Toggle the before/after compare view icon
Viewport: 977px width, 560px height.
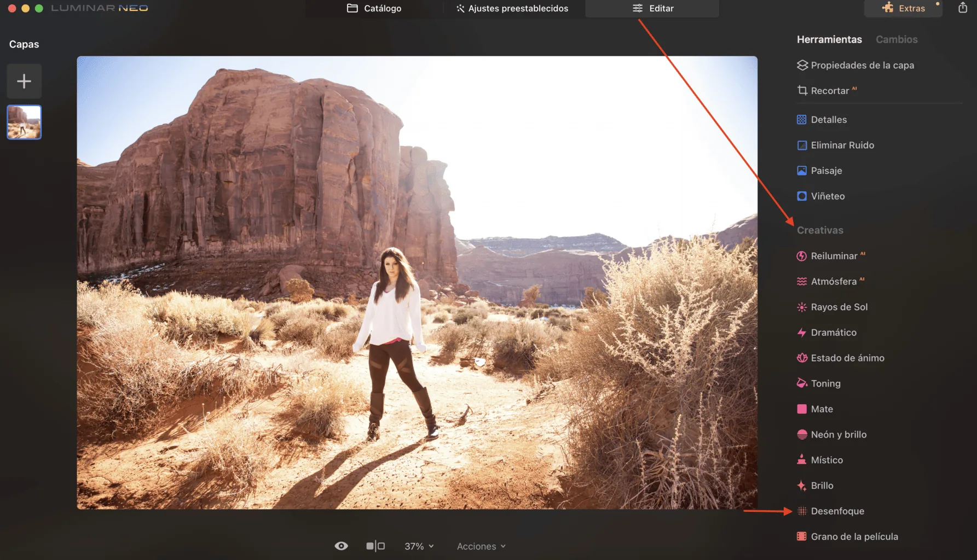[x=375, y=546]
